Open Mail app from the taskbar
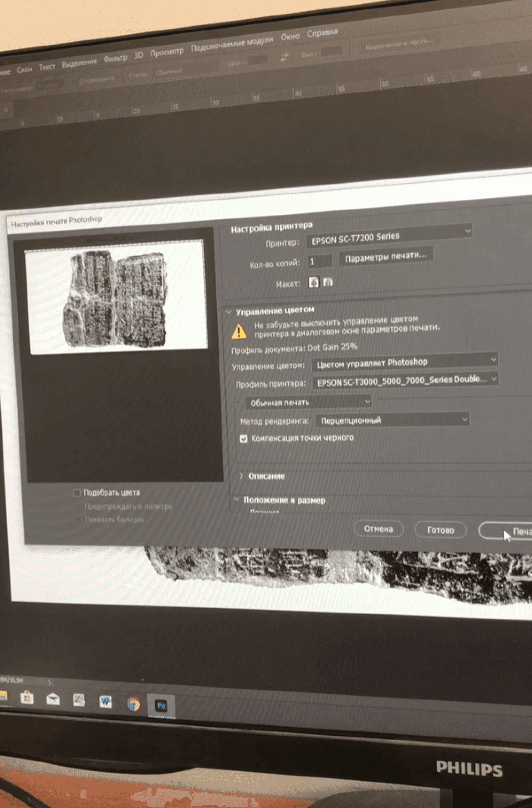The width and height of the screenshot is (532, 808). coord(53,699)
